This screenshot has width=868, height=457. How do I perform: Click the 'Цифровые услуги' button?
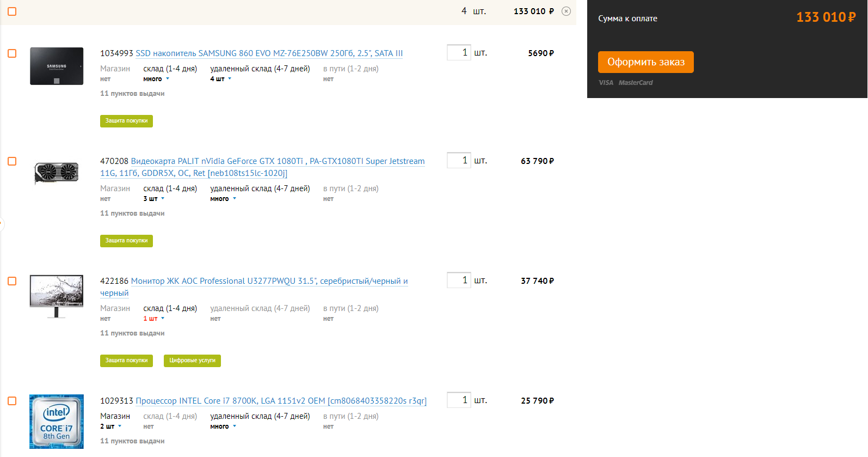(x=192, y=361)
